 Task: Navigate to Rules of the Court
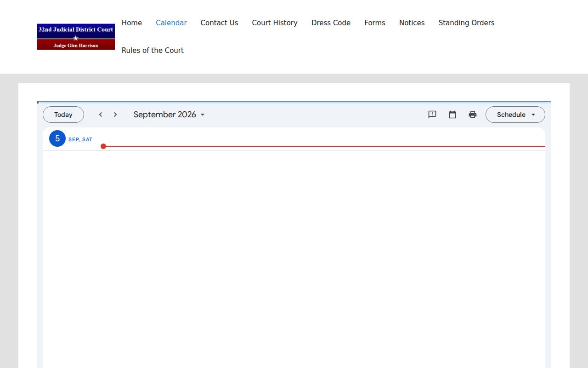(153, 51)
